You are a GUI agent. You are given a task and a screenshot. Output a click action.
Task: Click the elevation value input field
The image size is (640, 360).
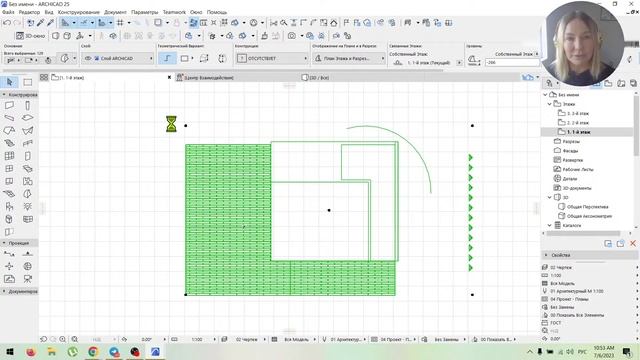point(512,63)
